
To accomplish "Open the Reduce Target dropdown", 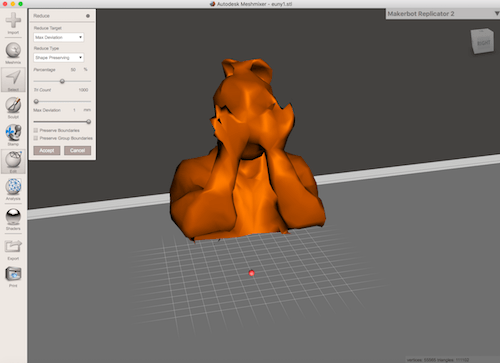I will coord(59,37).
